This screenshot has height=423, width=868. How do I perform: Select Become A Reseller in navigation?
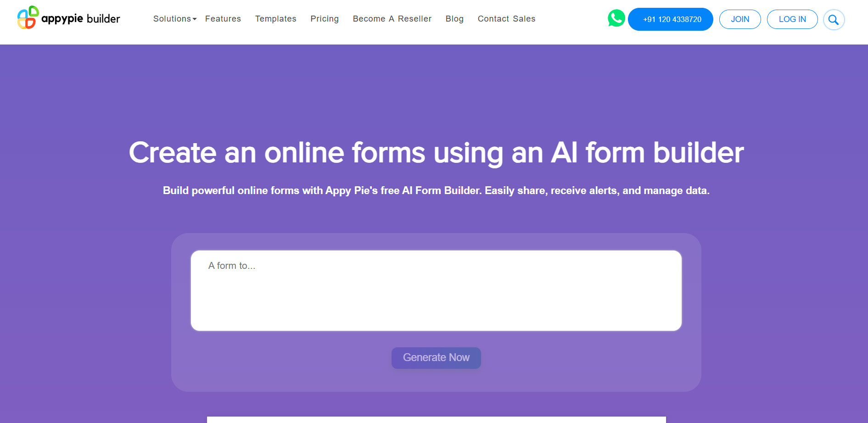(392, 19)
